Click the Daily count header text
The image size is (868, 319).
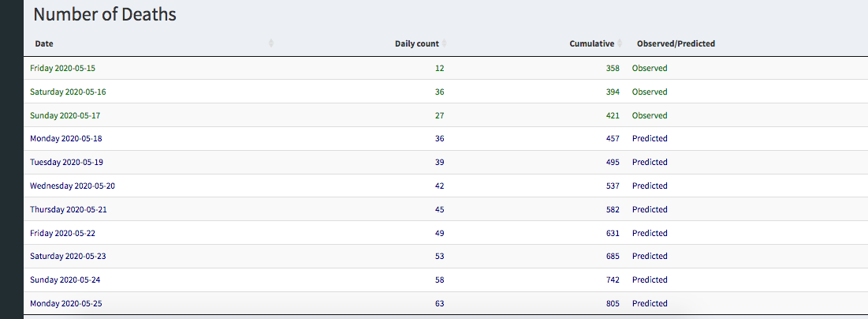(x=416, y=43)
